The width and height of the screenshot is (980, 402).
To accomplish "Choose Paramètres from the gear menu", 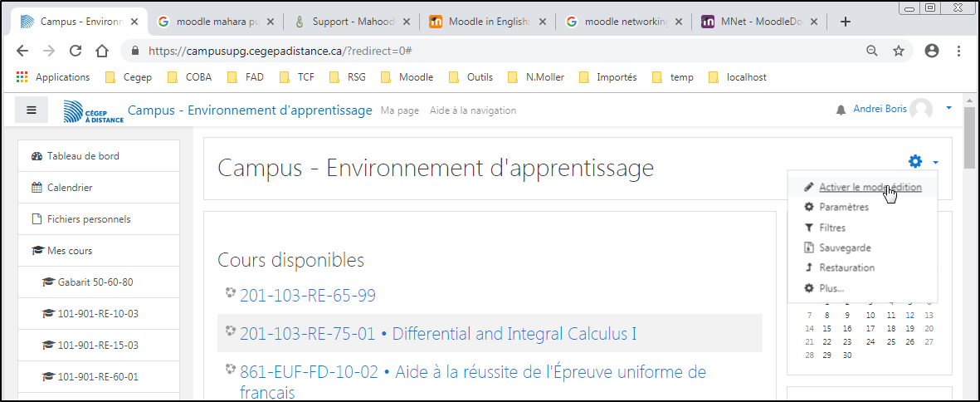I will [843, 208].
